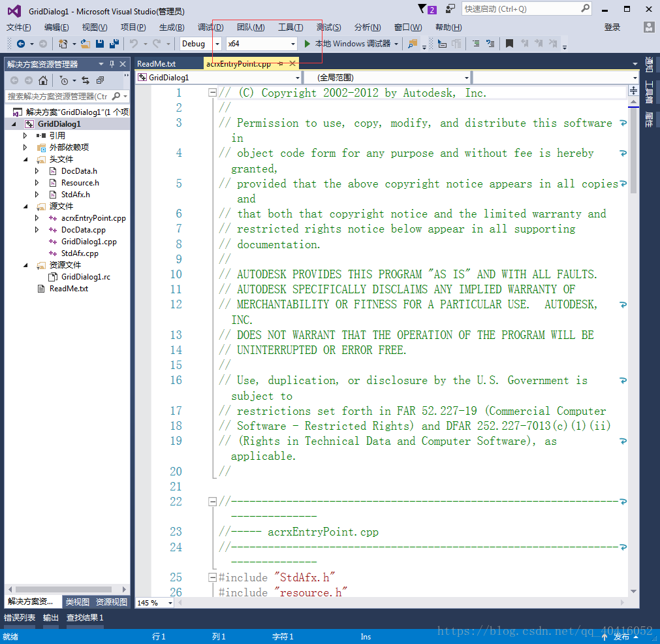Click the send feedback icon in title bar
This screenshot has width=660, height=644.
tap(450, 9)
